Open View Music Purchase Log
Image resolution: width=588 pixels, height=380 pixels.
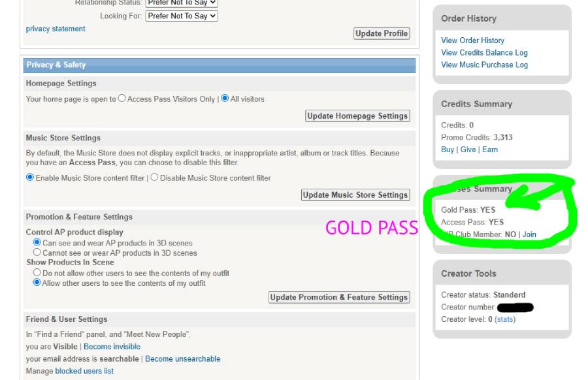[484, 65]
